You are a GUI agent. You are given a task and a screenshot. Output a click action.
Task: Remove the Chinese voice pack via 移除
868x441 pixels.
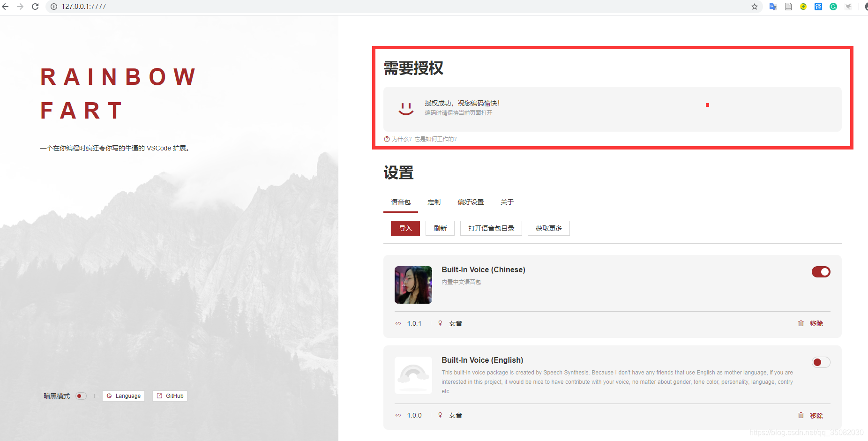(x=816, y=323)
